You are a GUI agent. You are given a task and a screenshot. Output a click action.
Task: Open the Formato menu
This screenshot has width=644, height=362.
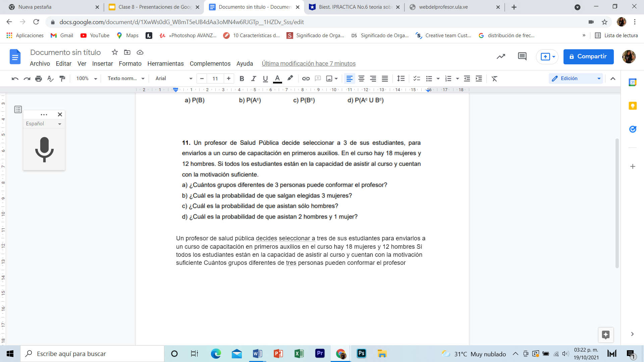tap(130, 64)
